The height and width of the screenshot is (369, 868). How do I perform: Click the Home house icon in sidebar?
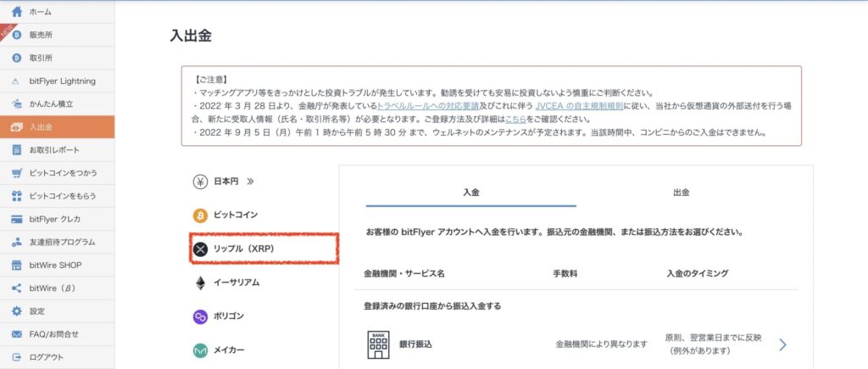coord(17,11)
